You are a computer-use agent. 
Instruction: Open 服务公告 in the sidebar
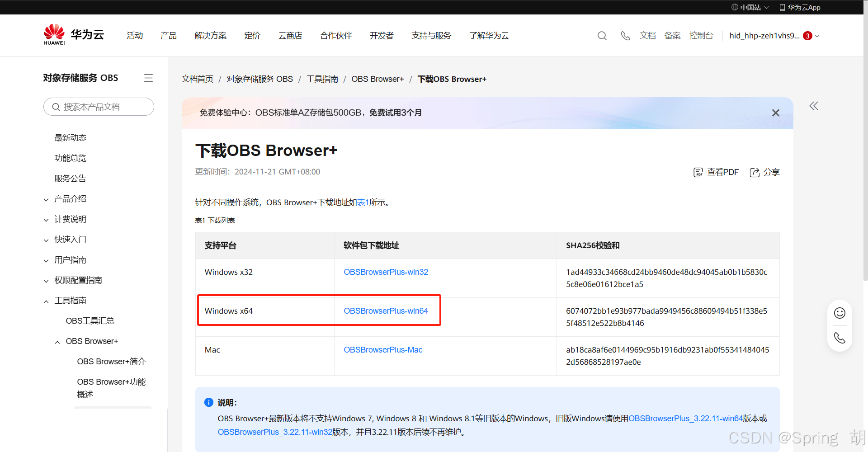tap(70, 179)
